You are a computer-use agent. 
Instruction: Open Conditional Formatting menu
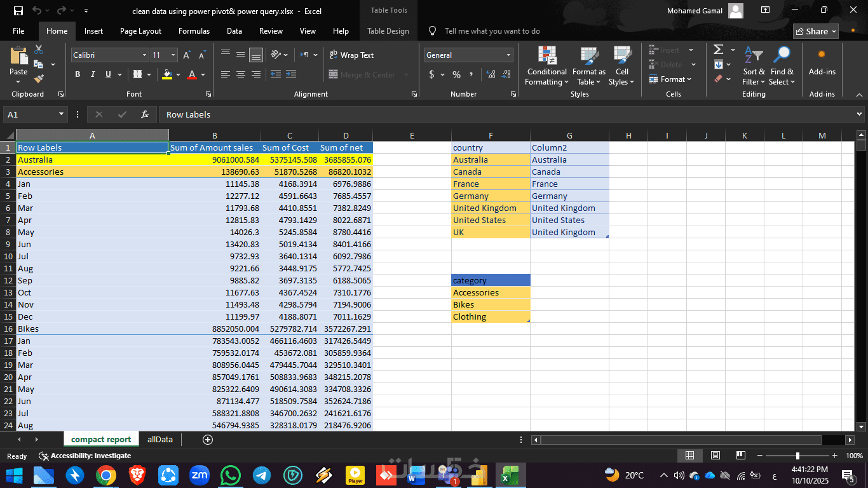pyautogui.click(x=546, y=66)
